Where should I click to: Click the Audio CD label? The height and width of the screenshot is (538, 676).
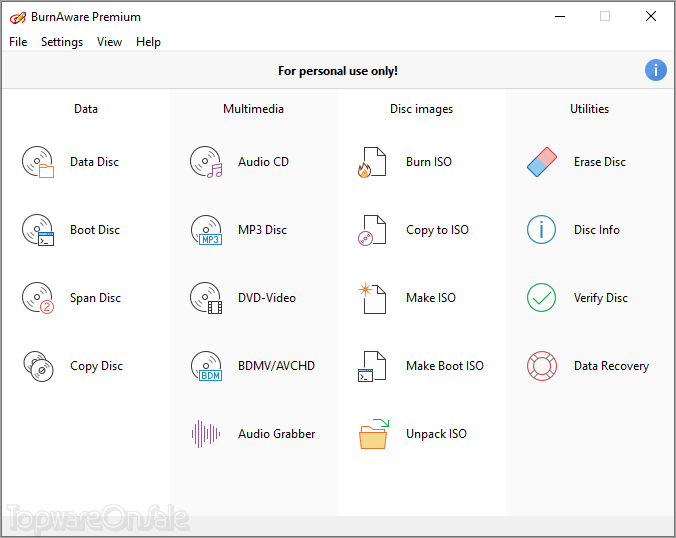(263, 162)
